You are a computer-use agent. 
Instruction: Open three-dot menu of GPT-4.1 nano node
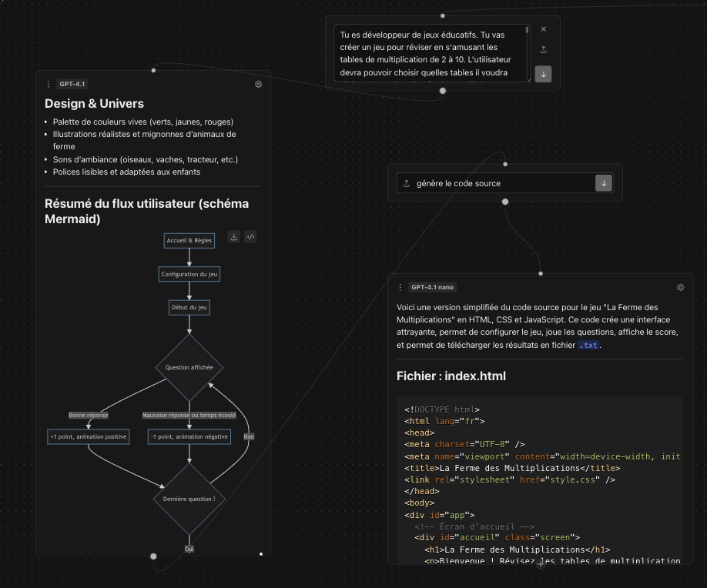[400, 287]
